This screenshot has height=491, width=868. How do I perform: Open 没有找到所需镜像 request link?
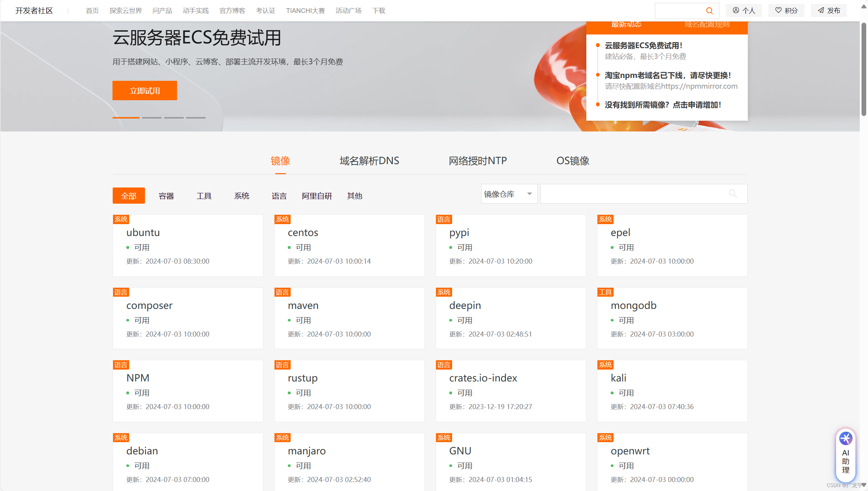pos(663,105)
